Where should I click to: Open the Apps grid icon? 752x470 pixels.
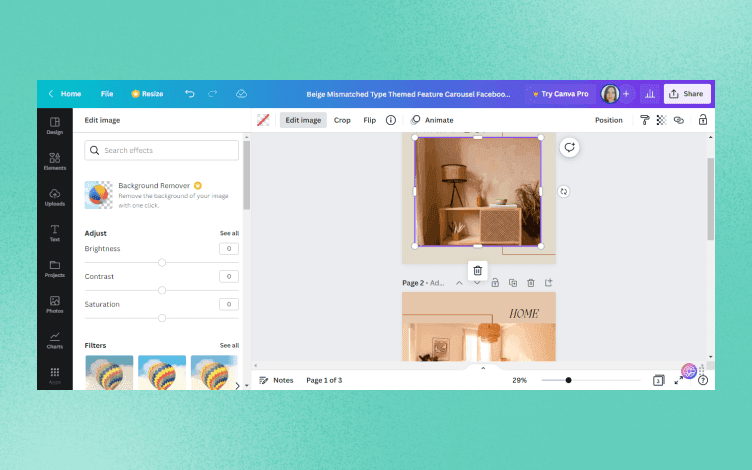coord(55,373)
